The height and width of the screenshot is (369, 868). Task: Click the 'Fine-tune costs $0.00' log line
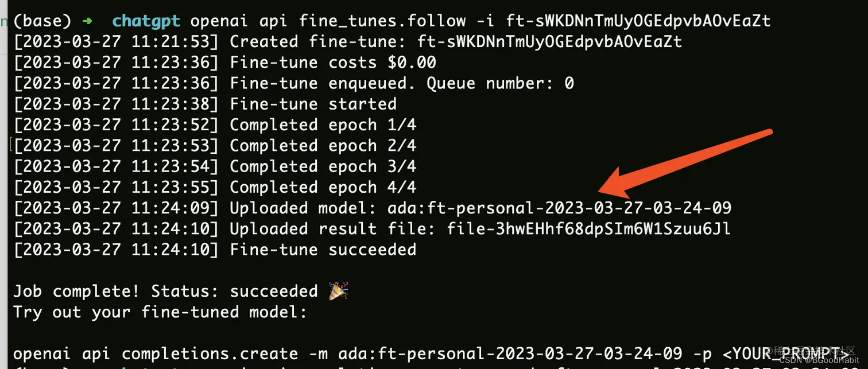click(x=225, y=63)
